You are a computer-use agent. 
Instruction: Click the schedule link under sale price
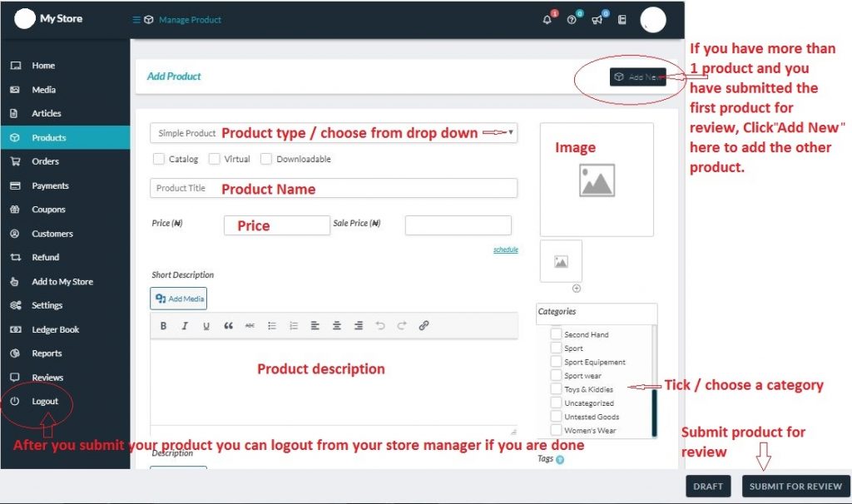505,250
